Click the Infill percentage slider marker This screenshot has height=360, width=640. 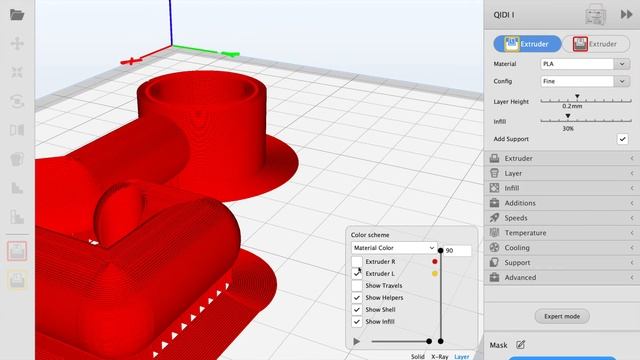(x=568, y=116)
